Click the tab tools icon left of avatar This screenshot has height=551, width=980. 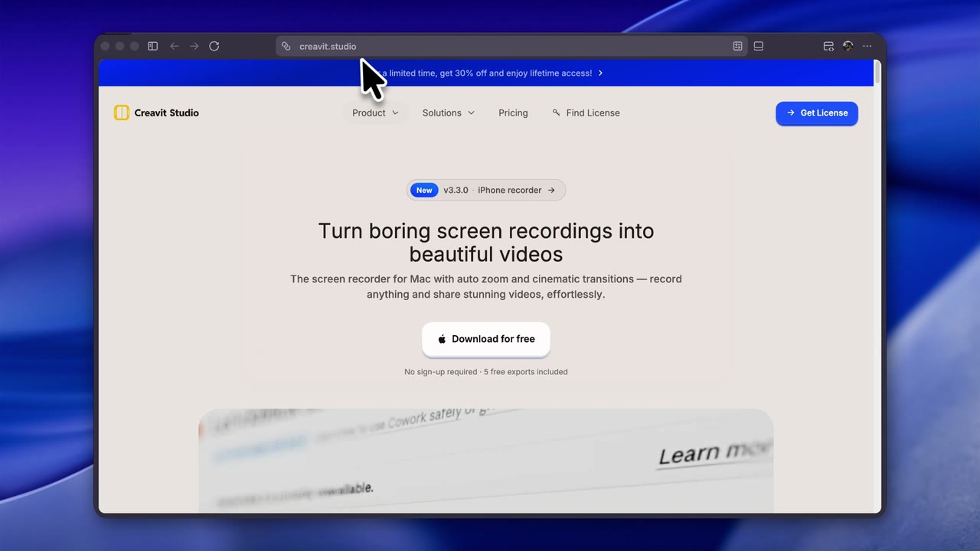click(828, 46)
